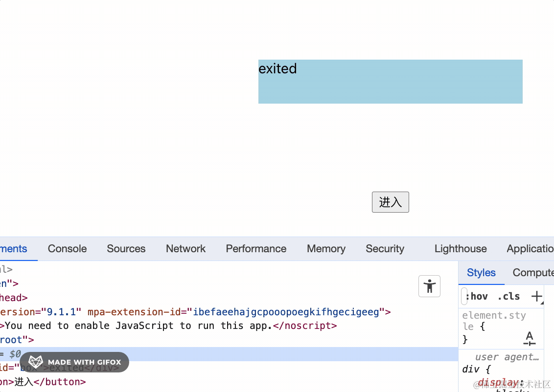Click the 'user agent…' stylesheet label
Screen dimensions: 554x392
(507, 357)
